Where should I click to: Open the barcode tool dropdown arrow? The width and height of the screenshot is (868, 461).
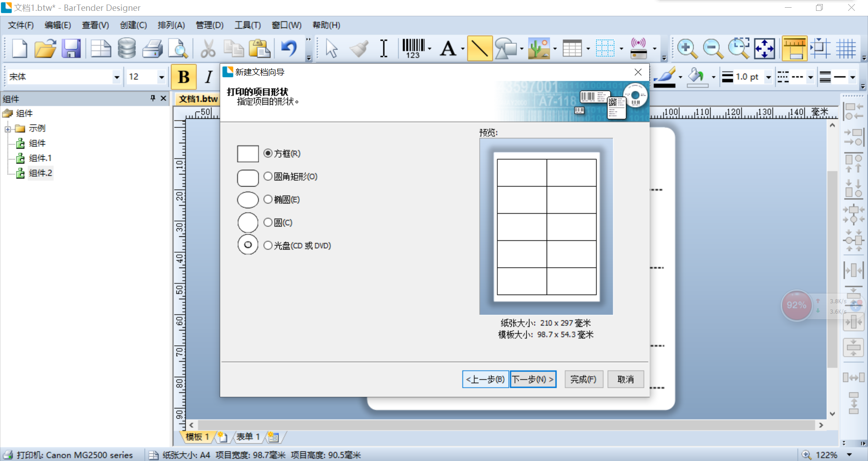click(429, 49)
